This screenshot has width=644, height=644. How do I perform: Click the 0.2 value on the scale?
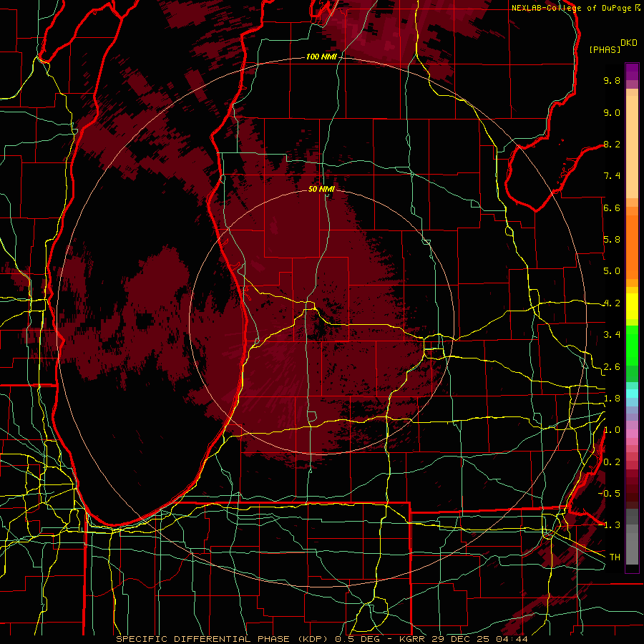pyautogui.click(x=612, y=462)
